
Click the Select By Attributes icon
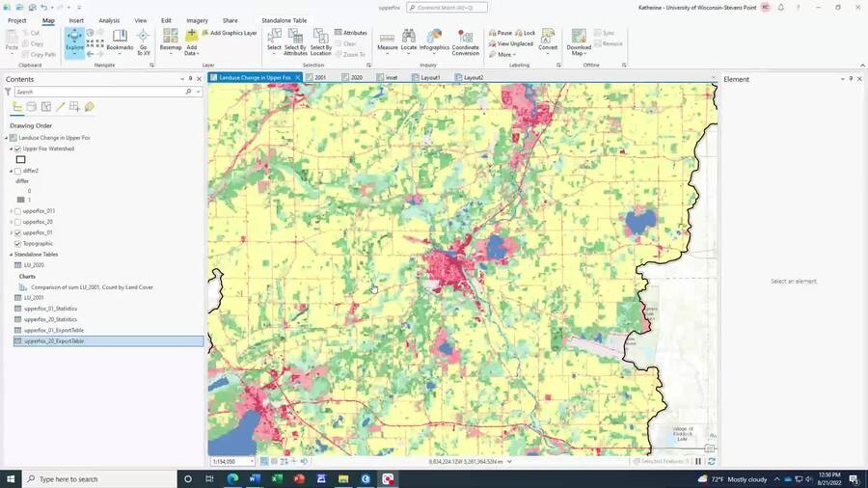point(295,36)
